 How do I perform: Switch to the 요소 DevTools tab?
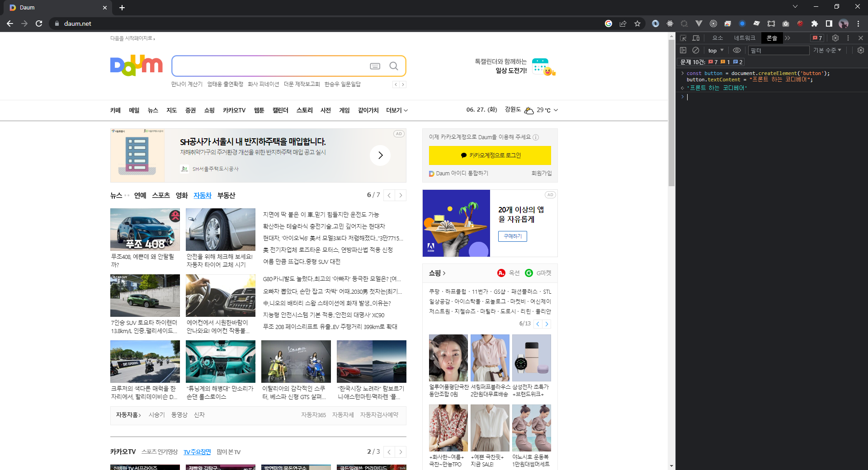(717, 38)
